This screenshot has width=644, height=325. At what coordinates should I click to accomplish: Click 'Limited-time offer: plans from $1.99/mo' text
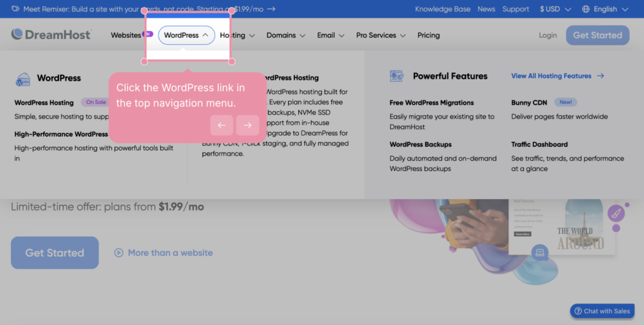click(108, 207)
